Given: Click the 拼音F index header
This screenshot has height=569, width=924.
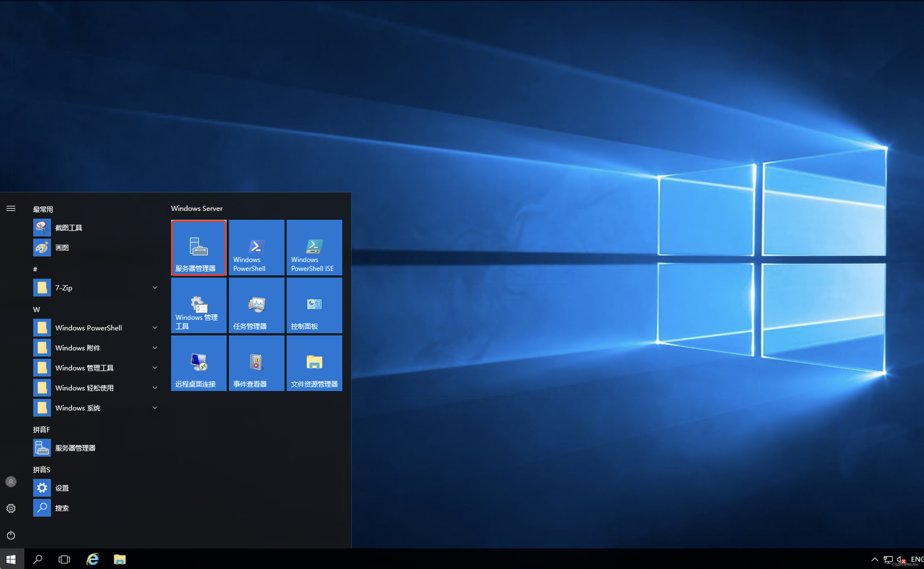Looking at the screenshot, I should pyautogui.click(x=41, y=429).
